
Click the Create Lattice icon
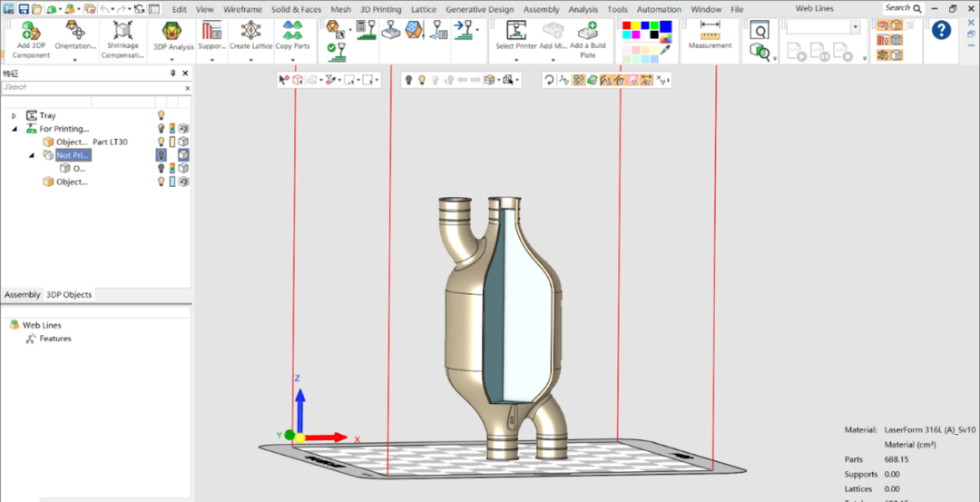250,31
